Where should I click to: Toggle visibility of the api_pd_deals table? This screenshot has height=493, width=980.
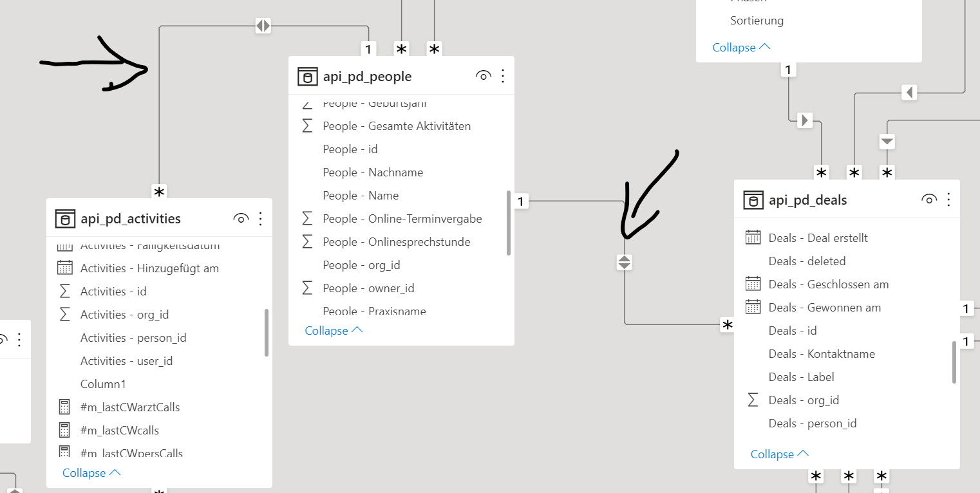tap(928, 200)
